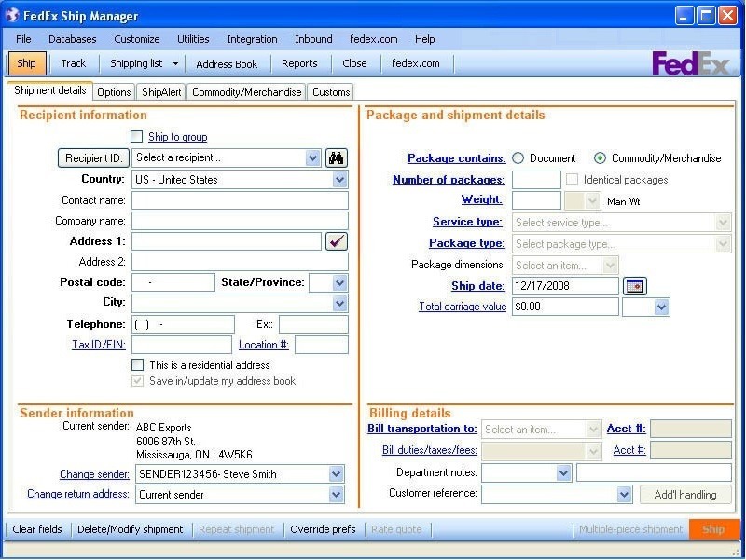Click the Change sender link

tap(92, 473)
